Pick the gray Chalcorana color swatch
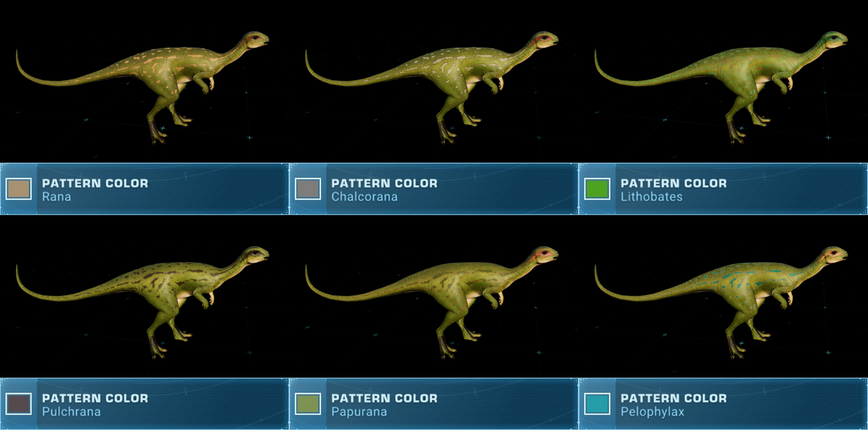The image size is (868, 430). pos(308,189)
